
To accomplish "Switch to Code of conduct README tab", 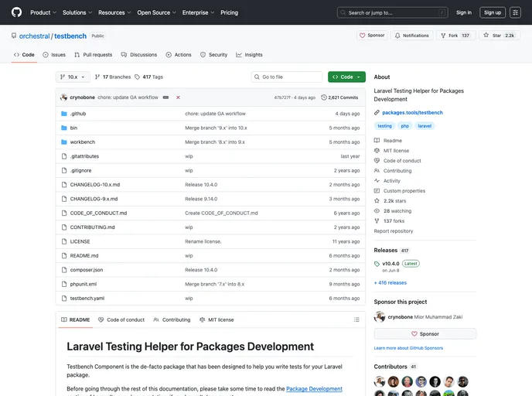I will pyautogui.click(x=121, y=319).
